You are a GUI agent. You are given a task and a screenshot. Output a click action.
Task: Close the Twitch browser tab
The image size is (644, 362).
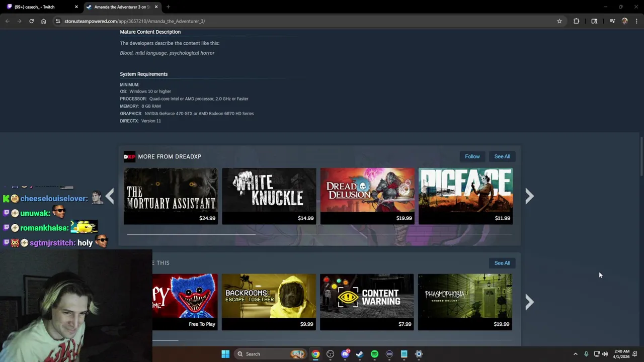click(x=76, y=7)
